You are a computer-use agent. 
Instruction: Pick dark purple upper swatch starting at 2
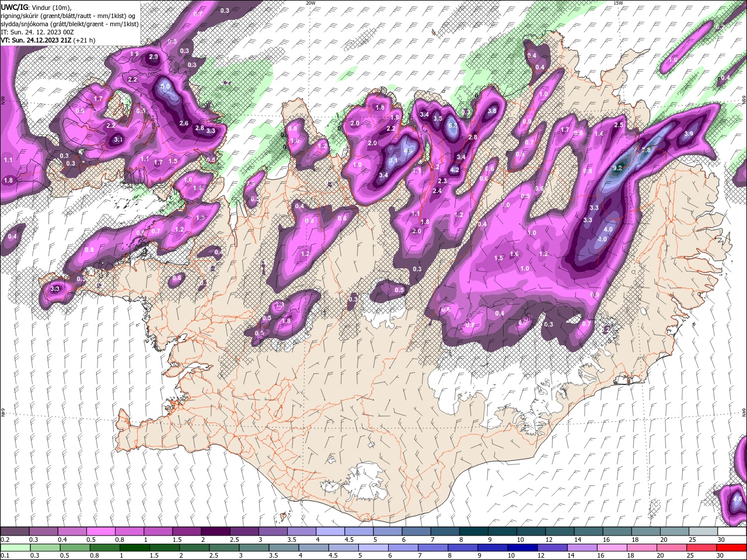coord(215,531)
